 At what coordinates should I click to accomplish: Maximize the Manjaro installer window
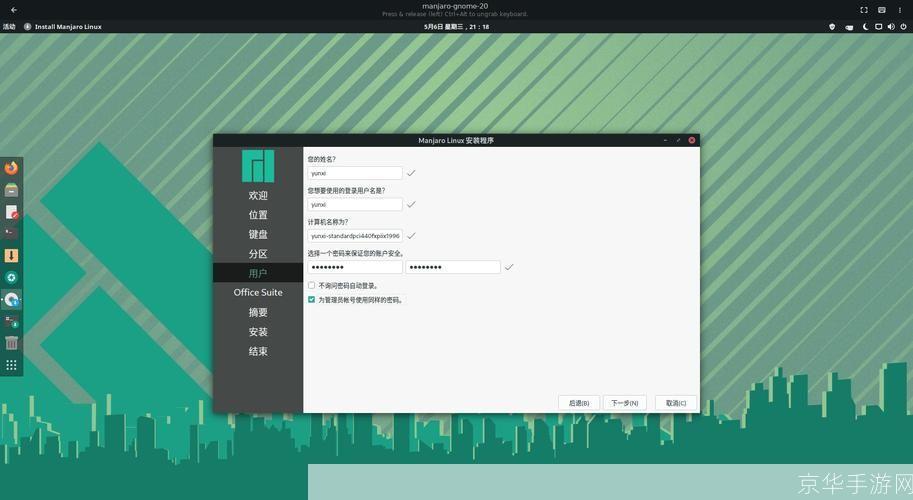pos(678,140)
